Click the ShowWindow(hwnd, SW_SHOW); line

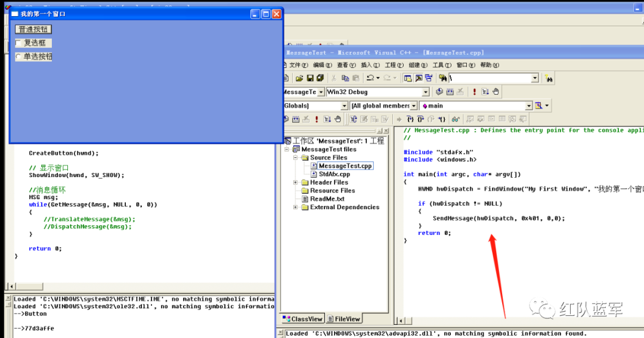tap(76, 175)
